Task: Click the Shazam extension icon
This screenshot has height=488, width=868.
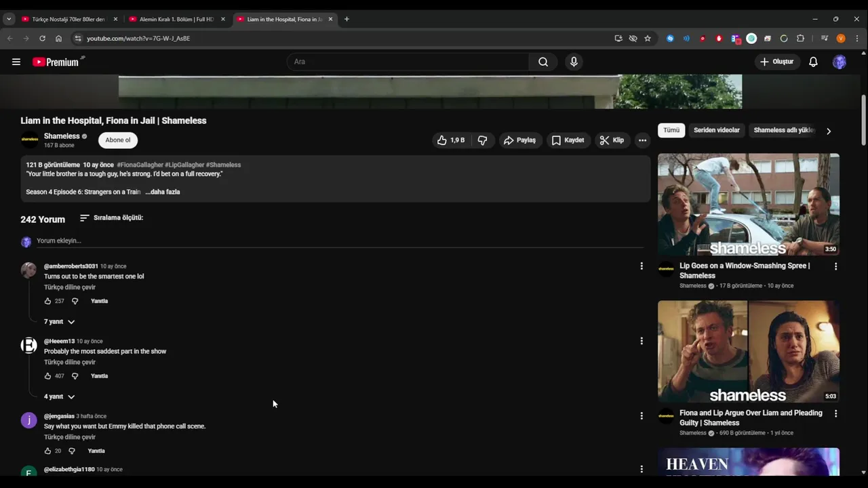Action: click(x=670, y=39)
